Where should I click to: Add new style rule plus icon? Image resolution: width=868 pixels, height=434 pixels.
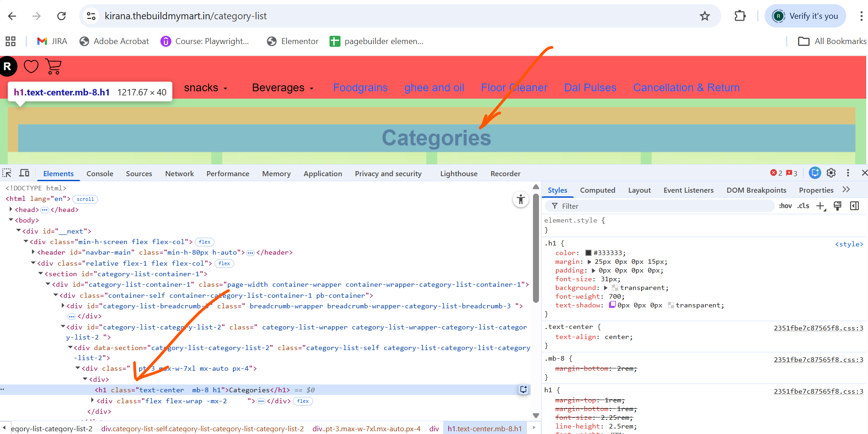pos(821,206)
